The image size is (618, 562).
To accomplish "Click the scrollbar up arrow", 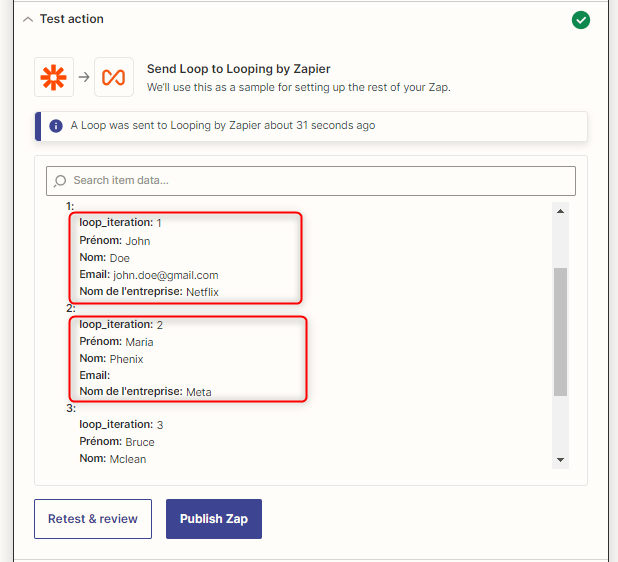I will pos(560,211).
